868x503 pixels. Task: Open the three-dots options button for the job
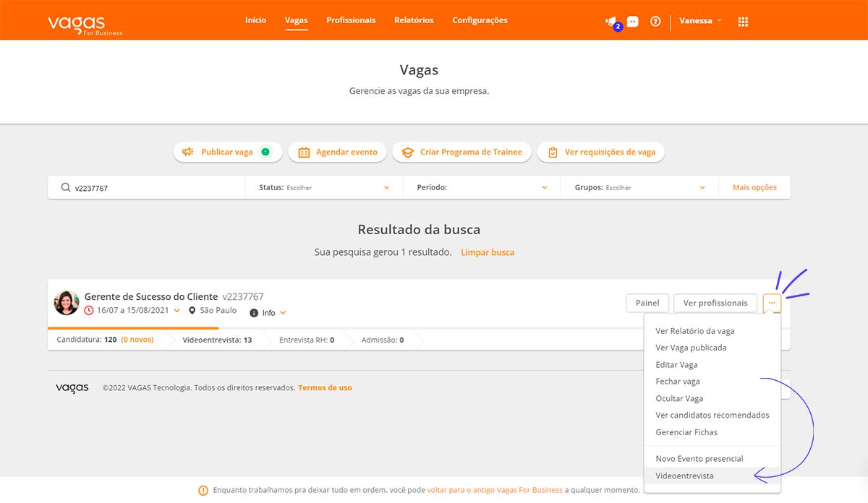click(x=772, y=303)
